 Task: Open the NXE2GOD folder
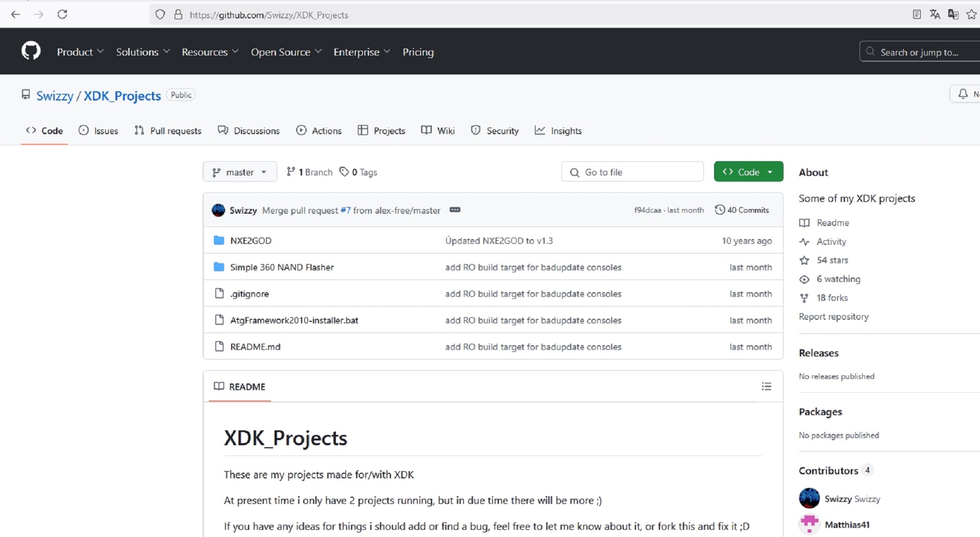pos(251,241)
